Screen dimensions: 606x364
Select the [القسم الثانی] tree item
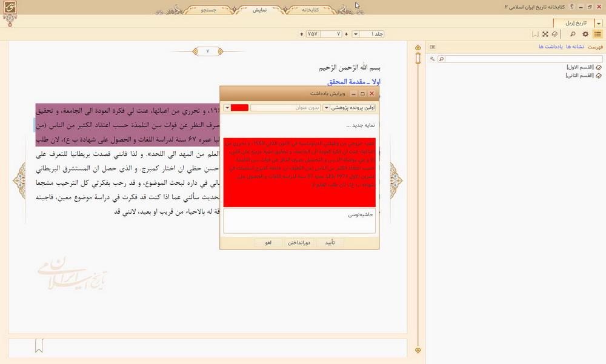580,75
